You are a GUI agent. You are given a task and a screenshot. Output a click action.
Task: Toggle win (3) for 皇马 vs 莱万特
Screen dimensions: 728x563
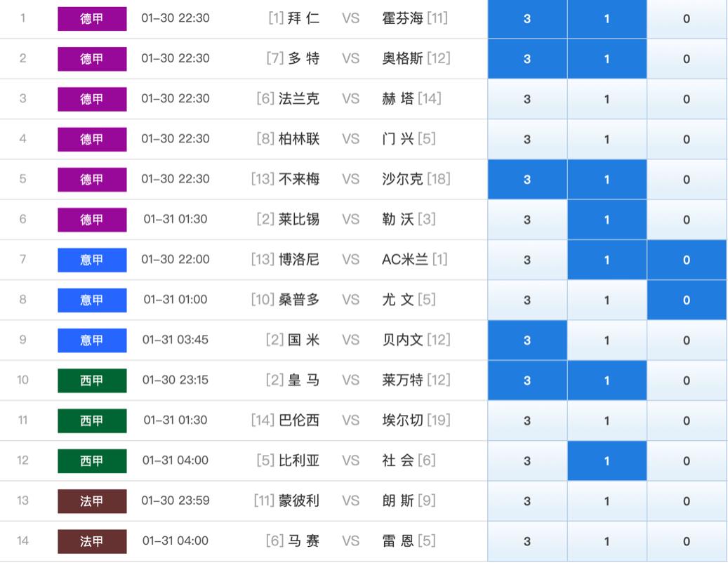(527, 380)
